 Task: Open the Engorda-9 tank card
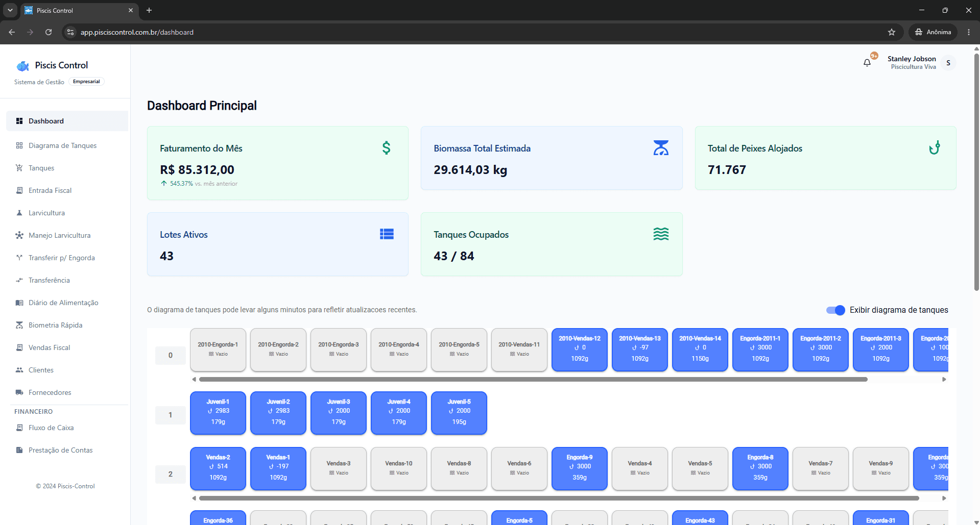[580, 468]
